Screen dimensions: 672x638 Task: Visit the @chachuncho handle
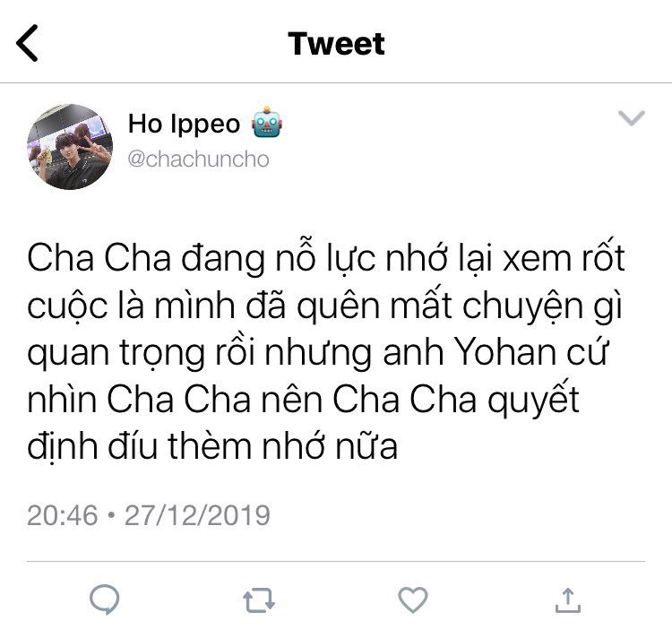coord(198,159)
